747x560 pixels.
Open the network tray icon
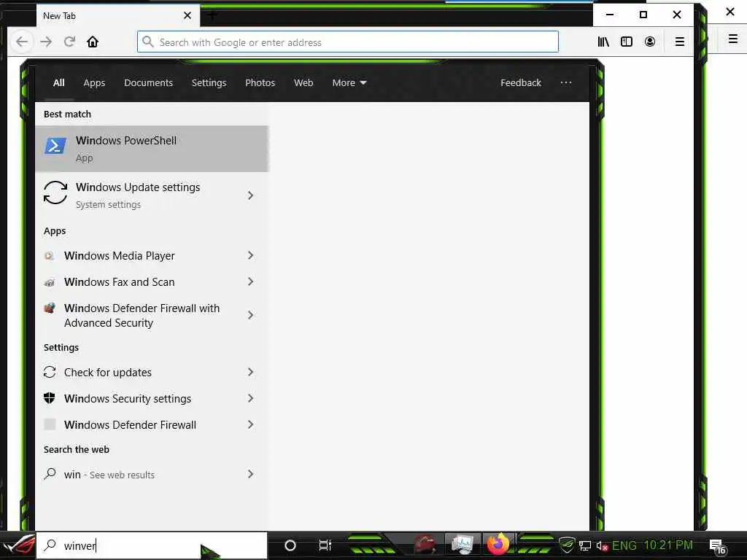[x=585, y=545]
